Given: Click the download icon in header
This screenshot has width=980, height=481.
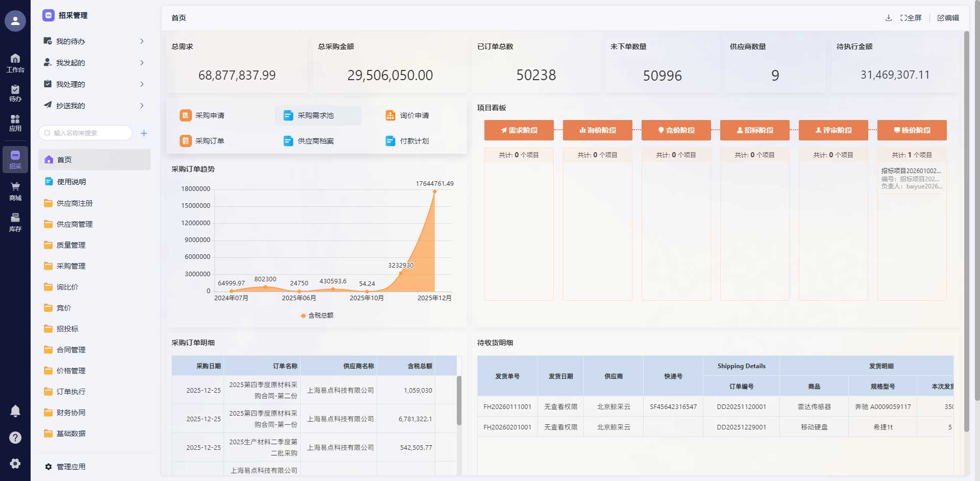Looking at the screenshot, I should pyautogui.click(x=888, y=18).
